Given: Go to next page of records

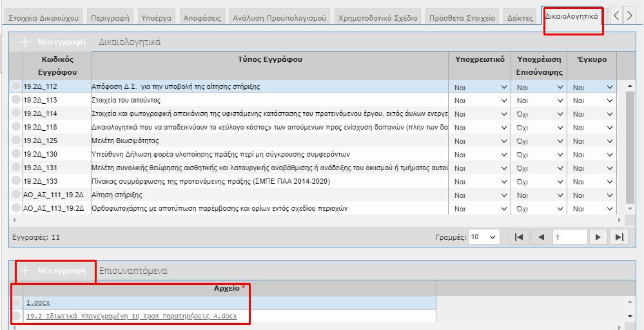Looking at the screenshot, I should [x=598, y=237].
